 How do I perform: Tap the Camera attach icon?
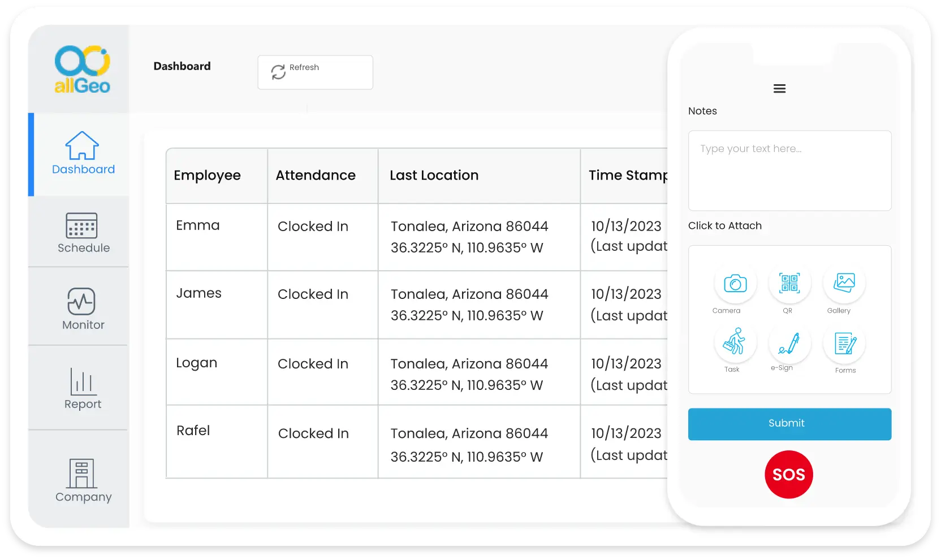pos(735,283)
